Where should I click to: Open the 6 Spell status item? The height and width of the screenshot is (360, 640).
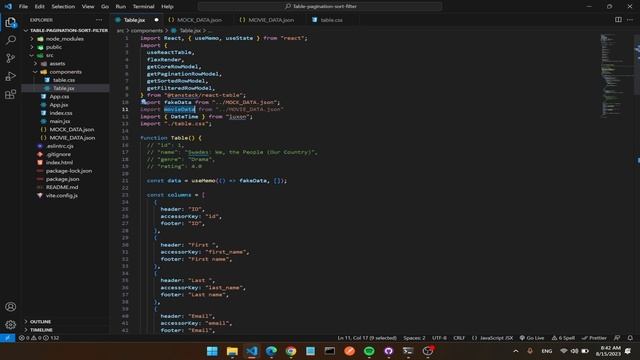(563, 338)
